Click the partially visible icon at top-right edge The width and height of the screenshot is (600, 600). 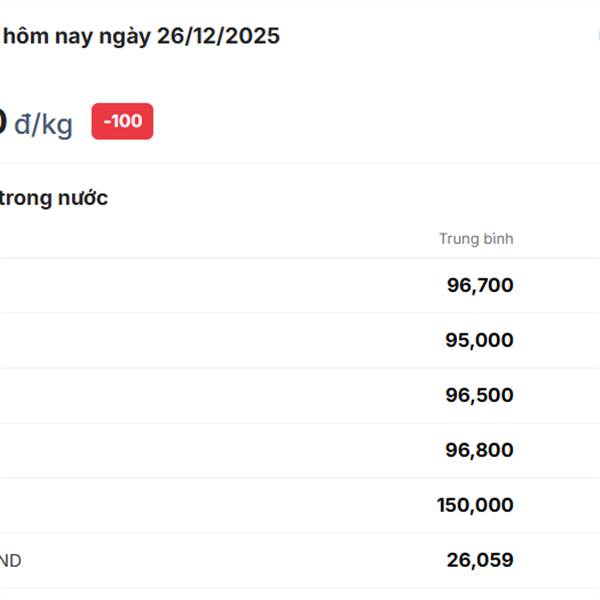pyautogui.click(x=596, y=36)
